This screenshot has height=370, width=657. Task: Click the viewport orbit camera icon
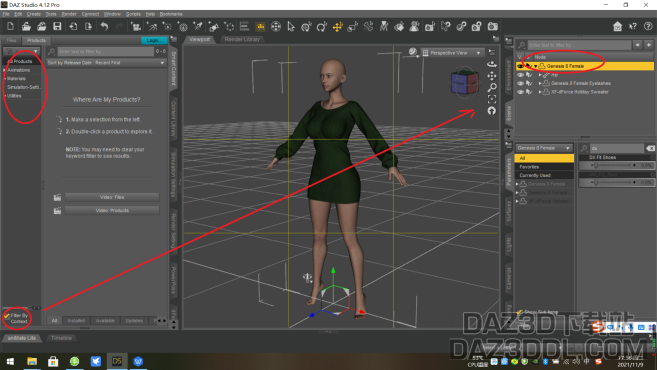(492, 64)
